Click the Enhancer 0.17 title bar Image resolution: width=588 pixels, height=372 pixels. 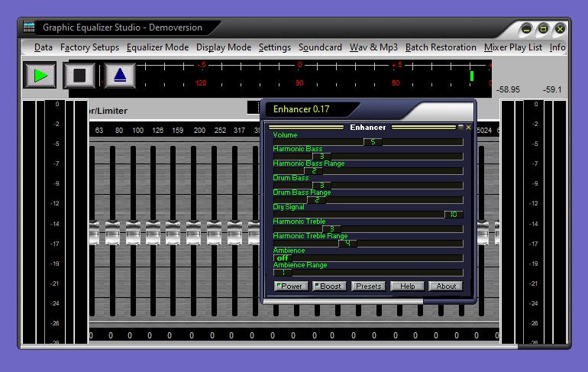coord(312,109)
